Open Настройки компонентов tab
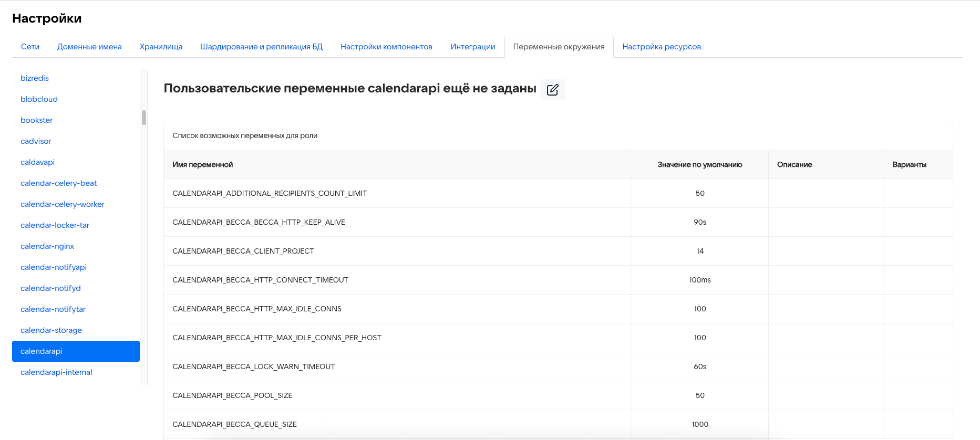The image size is (980, 440). 387,47
